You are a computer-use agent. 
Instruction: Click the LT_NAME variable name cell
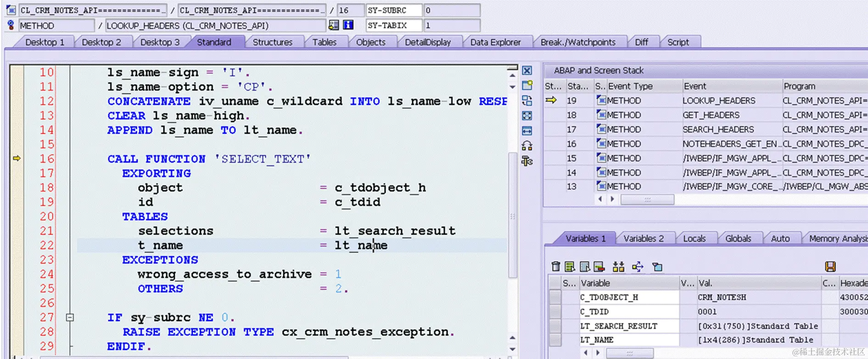click(628, 340)
